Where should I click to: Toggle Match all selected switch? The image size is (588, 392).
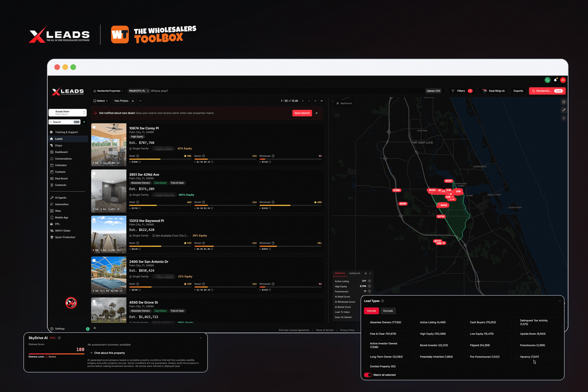coord(368,375)
